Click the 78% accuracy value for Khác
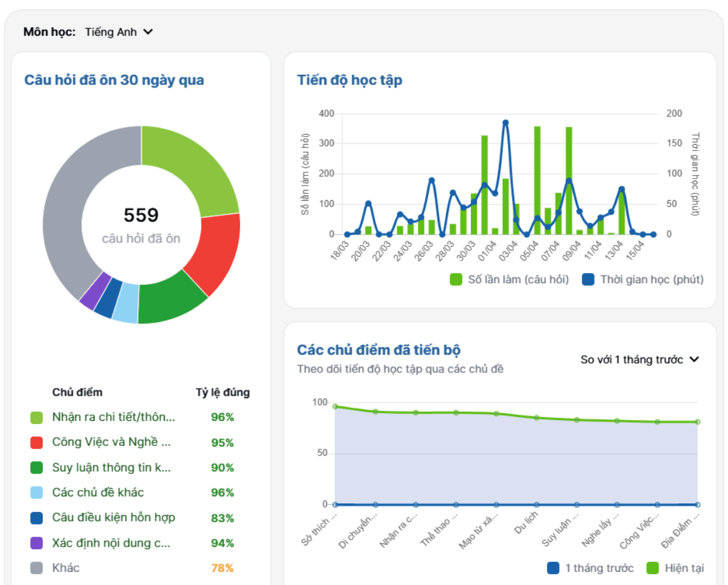The image size is (728, 585). [223, 568]
